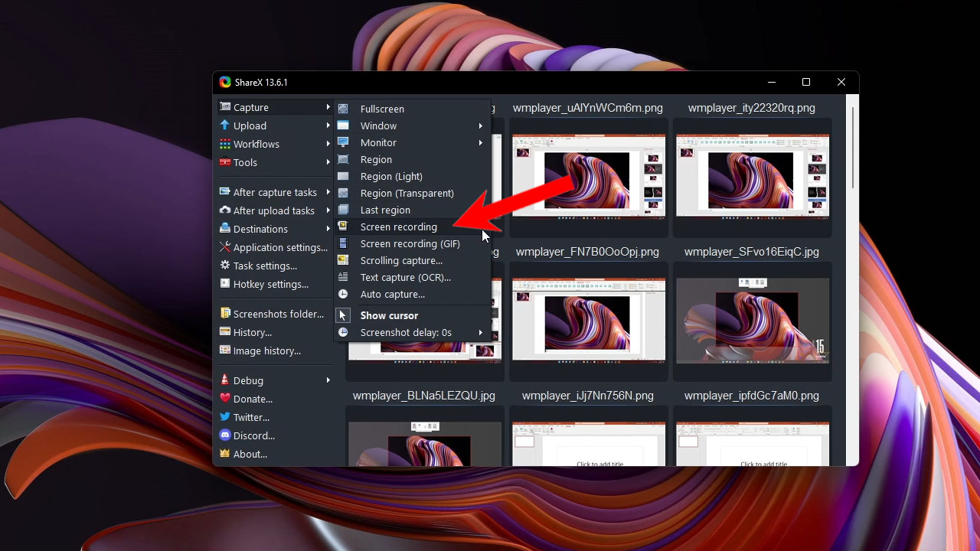Expand the Window capture submenu
The height and width of the screenshot is (551, 980).
click(x=378, y=126)
